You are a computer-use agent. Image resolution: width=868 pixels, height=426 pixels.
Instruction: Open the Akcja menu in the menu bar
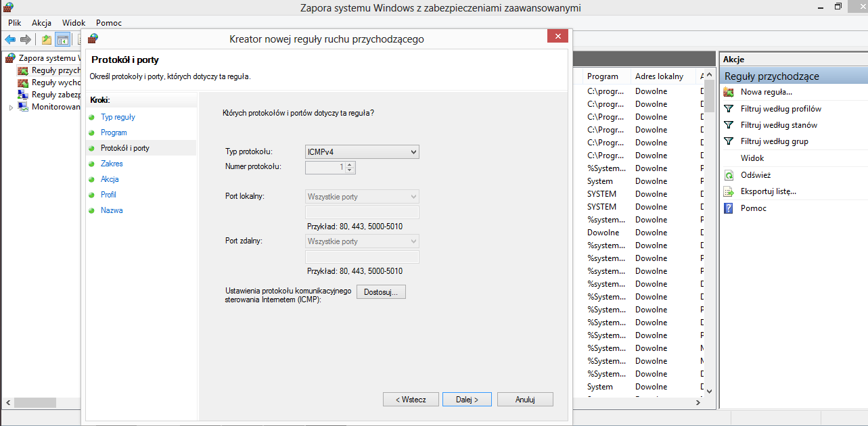[41, 22]
